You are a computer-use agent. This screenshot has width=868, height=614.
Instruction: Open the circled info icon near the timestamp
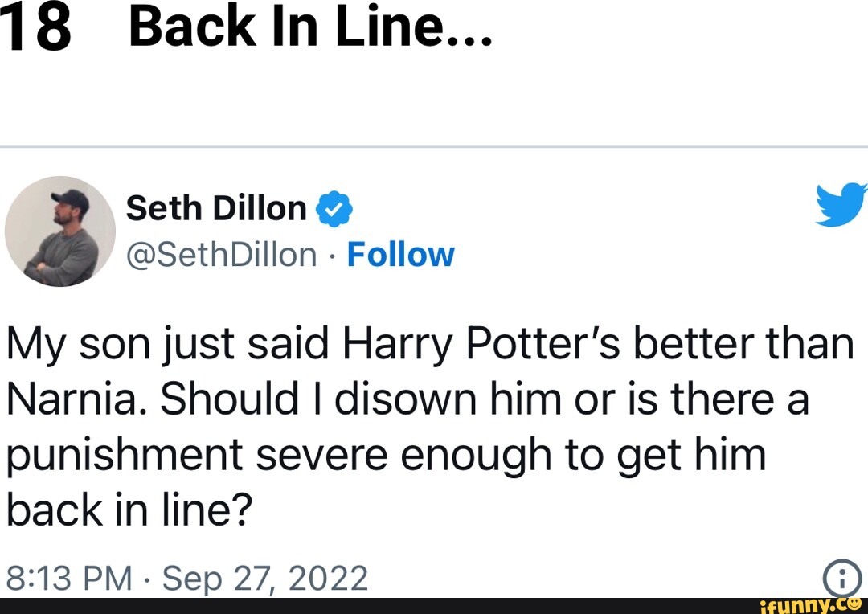pos(841,575)
